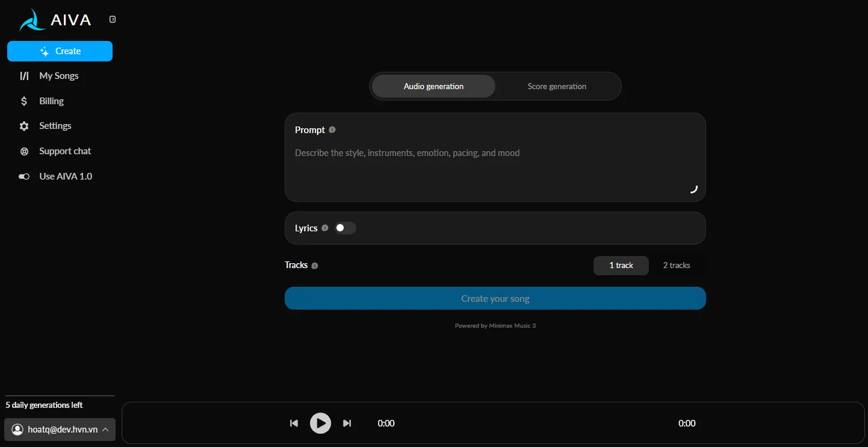868x447 pixels.
Task: Go to Settings
Action: click(x=55, y=126)
